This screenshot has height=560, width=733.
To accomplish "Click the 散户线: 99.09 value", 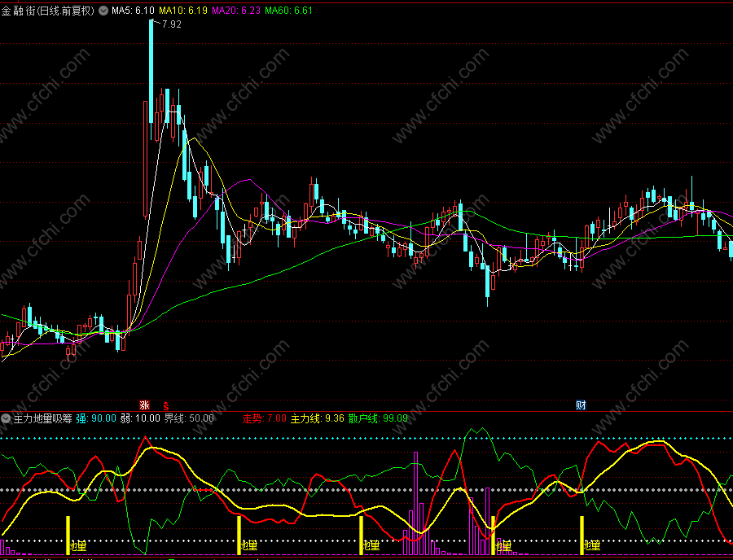I will tap(378, 418).
